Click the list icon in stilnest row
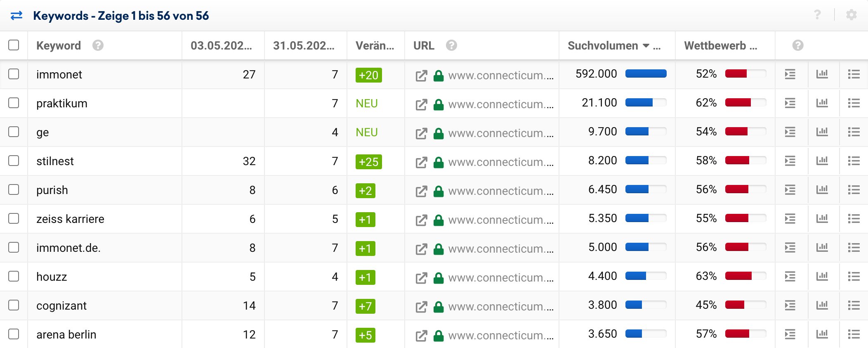Viewport: 868px width, 348px height. (x=854, y=161)
